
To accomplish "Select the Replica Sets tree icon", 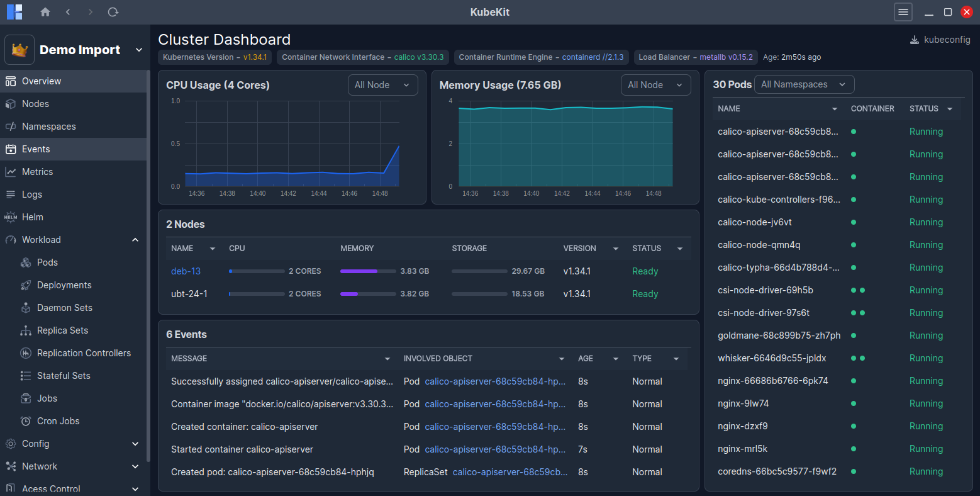I will (x=25, y=330).
